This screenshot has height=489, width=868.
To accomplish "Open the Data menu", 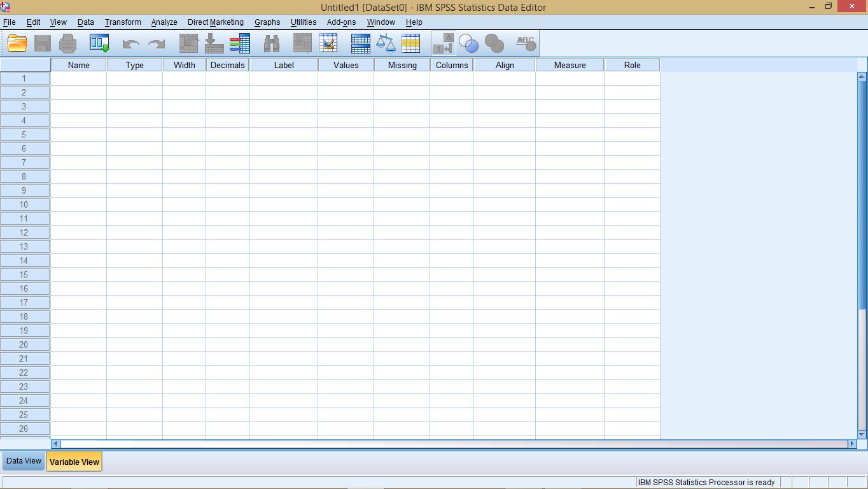I will [x=86, y=22].
